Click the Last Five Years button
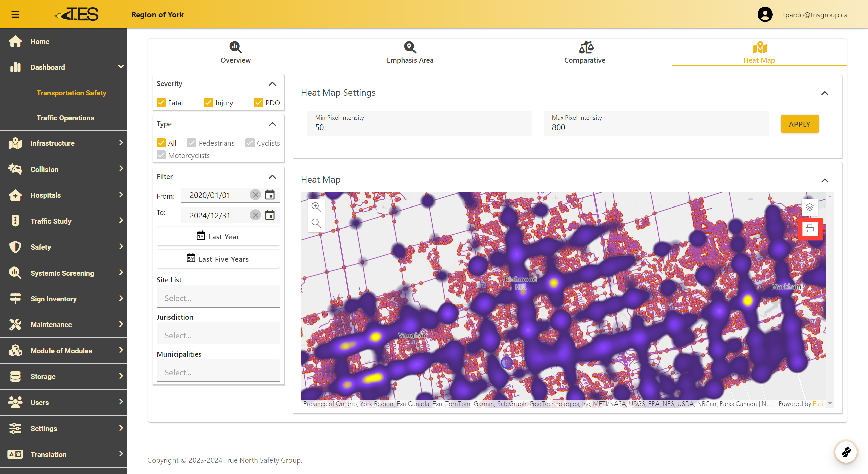 [218, 259]
